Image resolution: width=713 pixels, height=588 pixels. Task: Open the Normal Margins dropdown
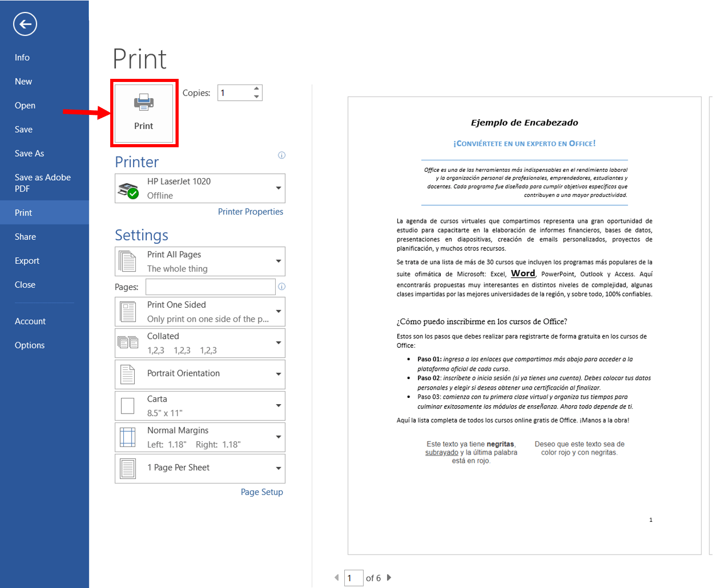(200, 437)
